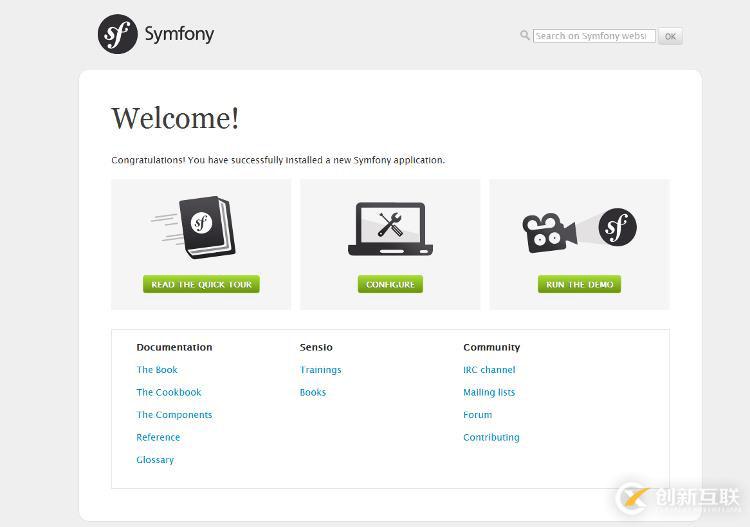Click the Welcome! heading
This screenshot has width=750, height=527.
point(175,118)
